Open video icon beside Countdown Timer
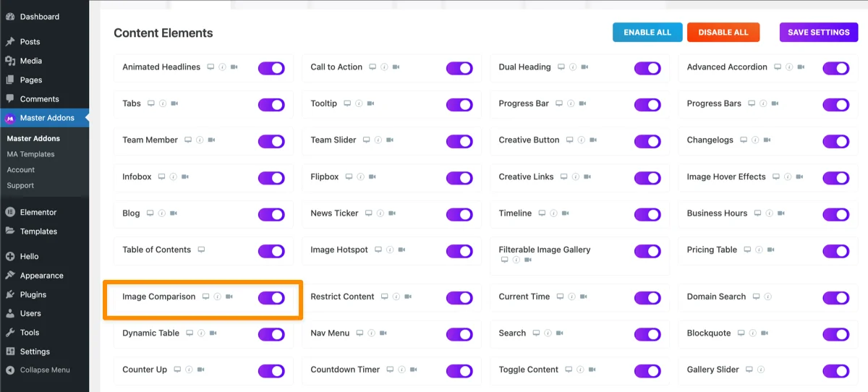Image resolution: width=868 pixels, height=392 pixels. [413, 370]
